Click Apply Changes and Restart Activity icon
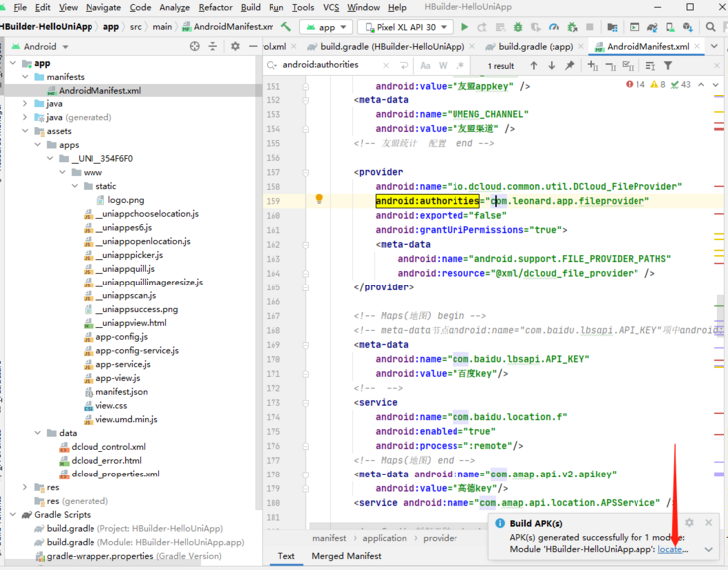The height and width of the screenshot is (570, 728). (482, 27)
